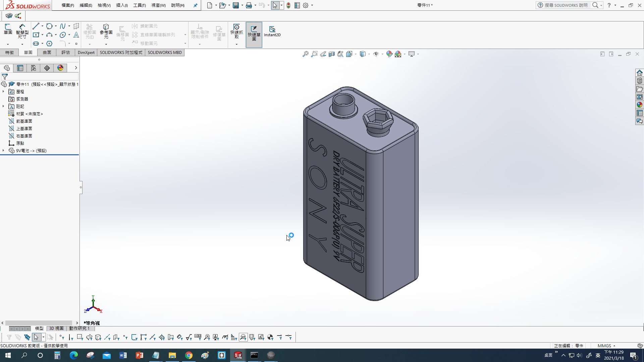Toggle Instant2D mode

272,32
